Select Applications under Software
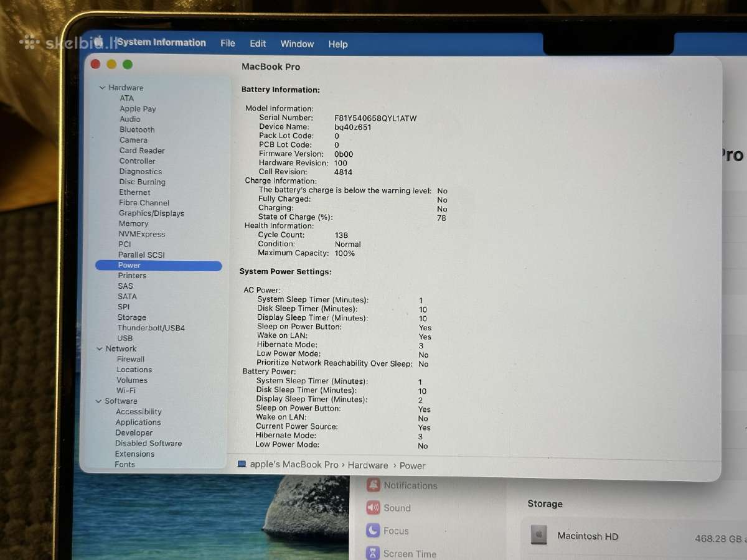 [x=138, y=422]
